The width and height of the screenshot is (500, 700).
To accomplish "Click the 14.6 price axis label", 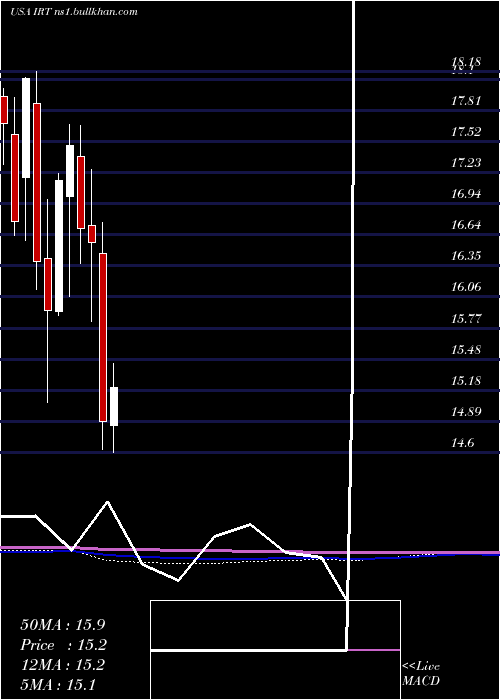I will 462,443.
